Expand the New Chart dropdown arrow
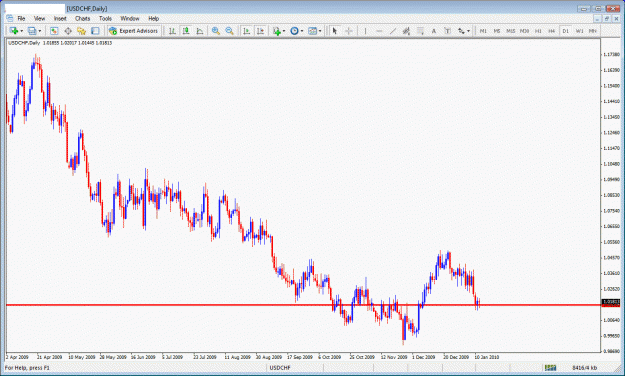625x376 pixels. 22,31
